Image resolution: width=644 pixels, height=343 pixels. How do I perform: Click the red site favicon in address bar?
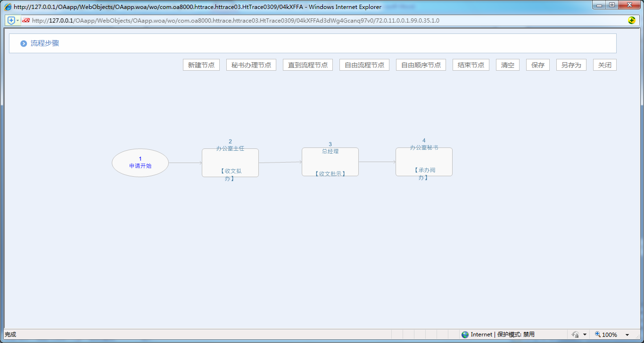click(x=26, y=20)
